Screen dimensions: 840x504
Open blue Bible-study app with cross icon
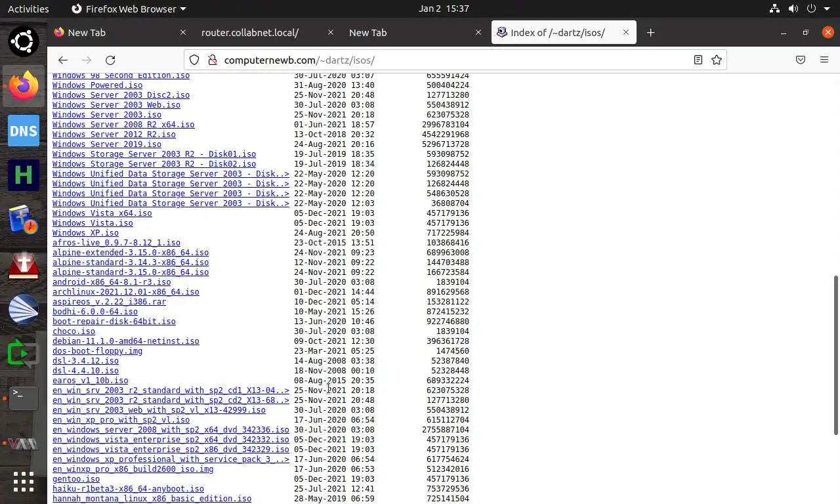[24, 220]
